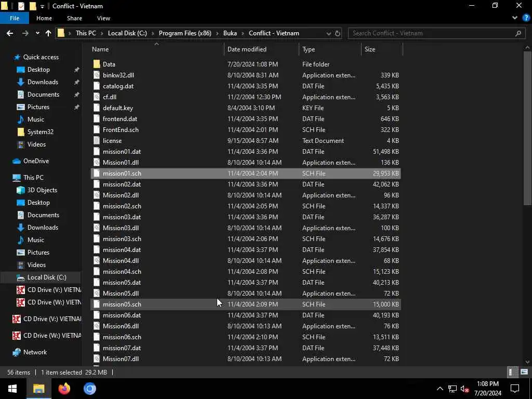Open Firefox from the taskbar

pos(64,389)
